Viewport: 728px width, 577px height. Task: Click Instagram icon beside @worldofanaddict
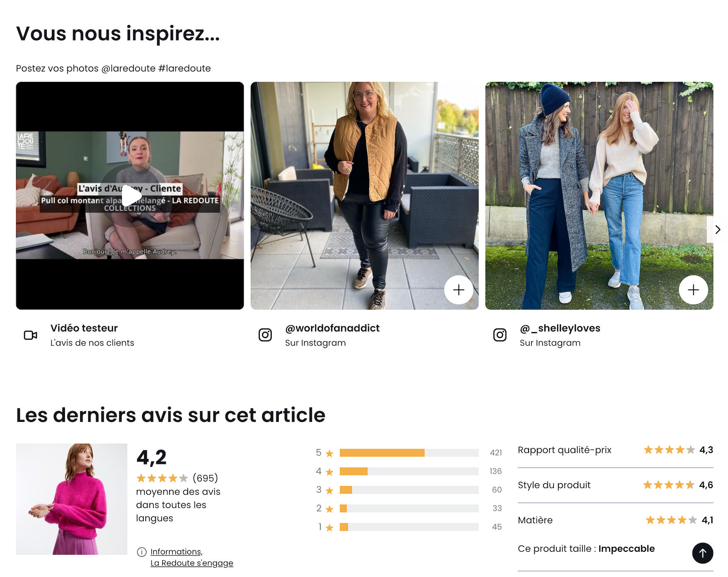(x=265, y=335)
